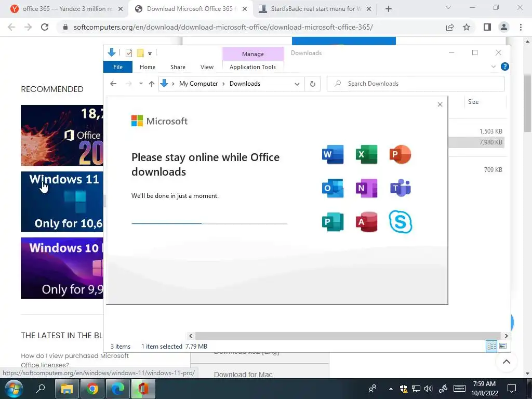
Task: Switch Explorer to large icons view
Action: (503, 345)
